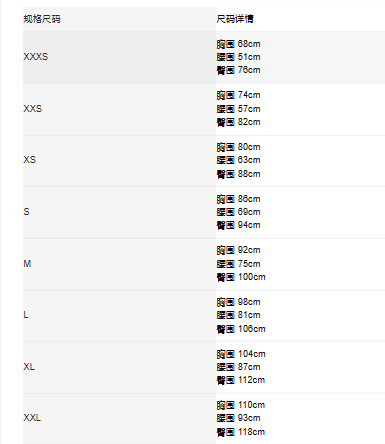The width and height of the screenshot is (385, 444).
Task: Click the 胸围 86cm measurement
Action: (238, 199)
